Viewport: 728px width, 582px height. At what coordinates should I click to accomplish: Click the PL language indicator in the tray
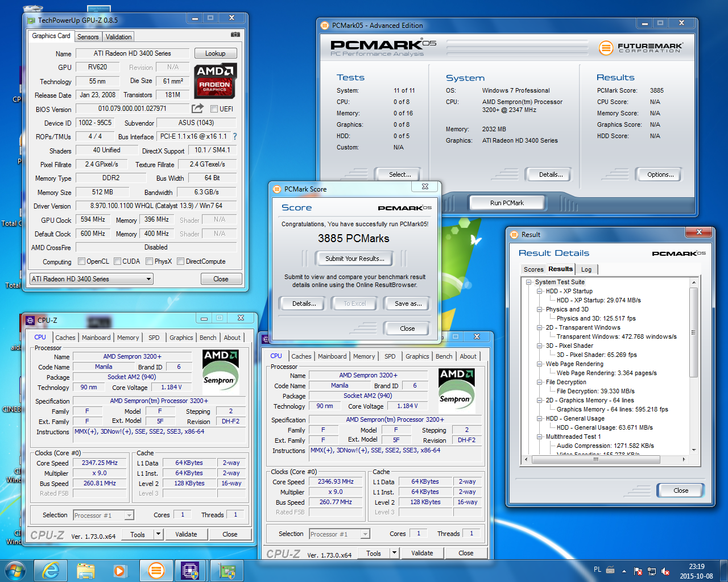coord(597,569)
